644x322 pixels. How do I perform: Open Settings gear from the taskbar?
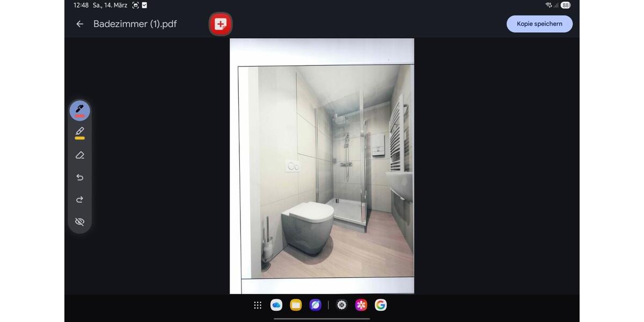tap(342, 305)
